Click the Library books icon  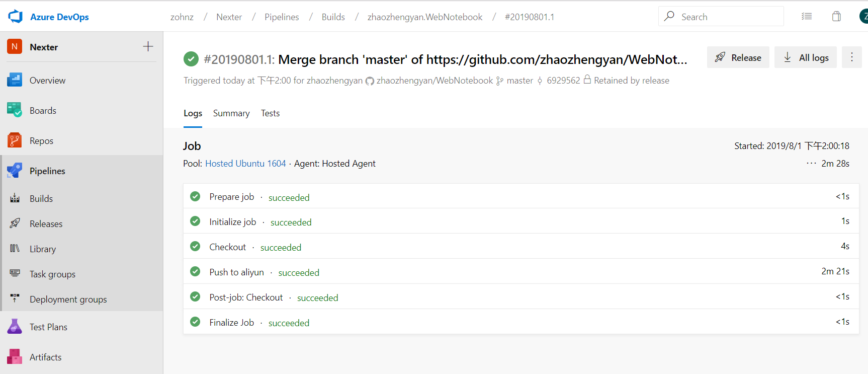click(15, 249)
